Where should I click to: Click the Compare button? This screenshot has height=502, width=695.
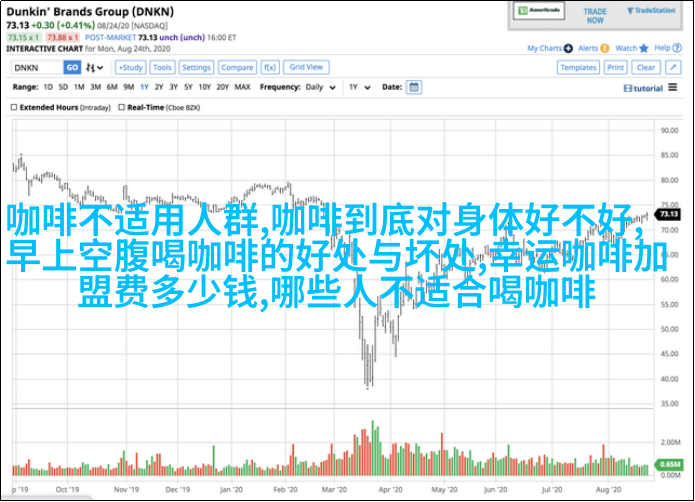point(237,67)
